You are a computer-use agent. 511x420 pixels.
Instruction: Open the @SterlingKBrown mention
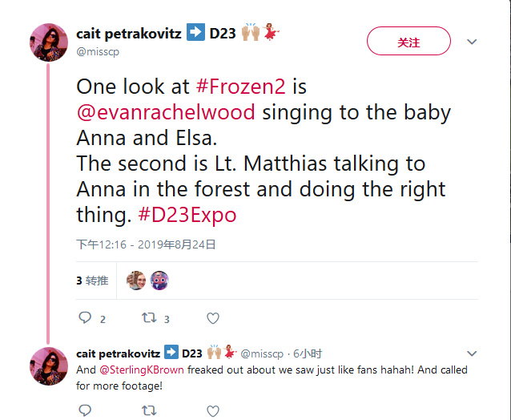(x=140, y=370)
